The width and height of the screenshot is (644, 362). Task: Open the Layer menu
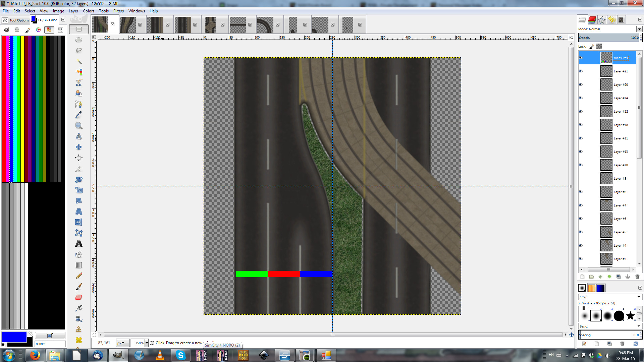click(73, 11)
